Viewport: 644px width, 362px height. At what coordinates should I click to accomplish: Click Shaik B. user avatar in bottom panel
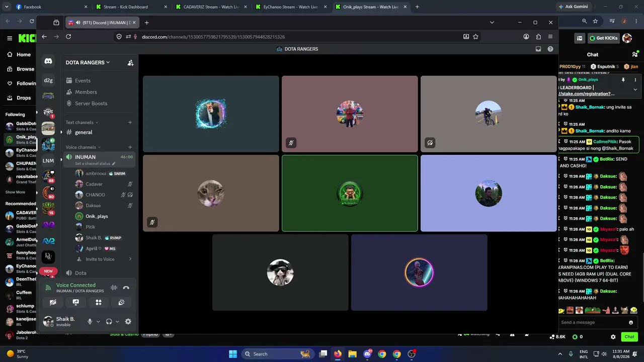point(48,321)
